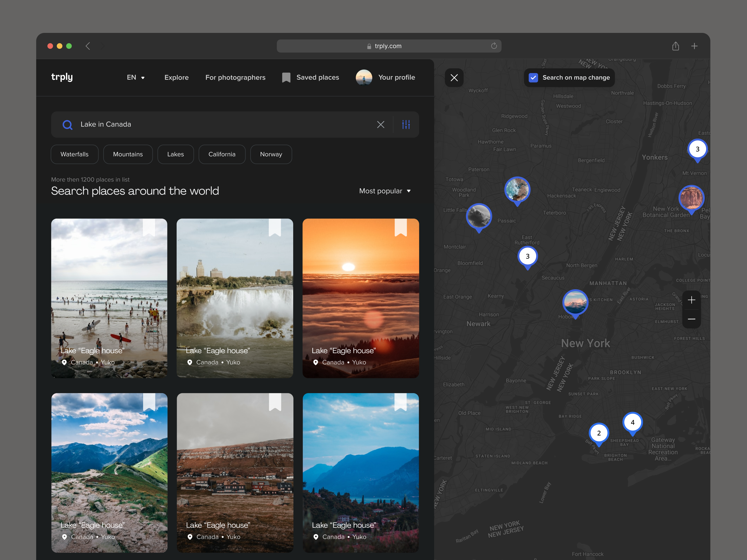Zoom out on the map with the minus icon
This screenshot has height=560, width=747.
(x=692, y=319)
